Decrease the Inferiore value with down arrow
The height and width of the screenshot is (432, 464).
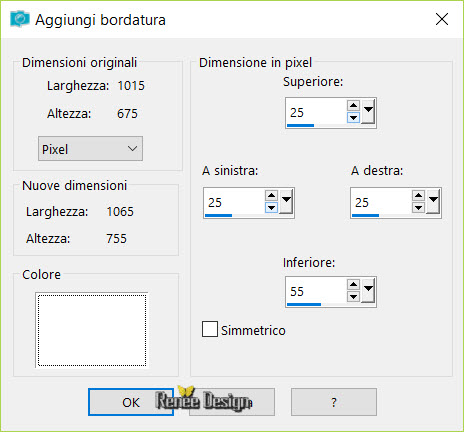pos(353,296)
